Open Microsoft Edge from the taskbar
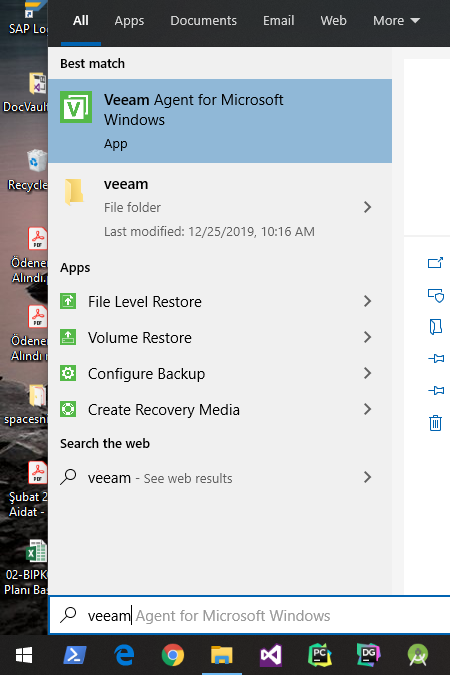Viewport: 450px width, 675px height. click(x=124, y=655)
